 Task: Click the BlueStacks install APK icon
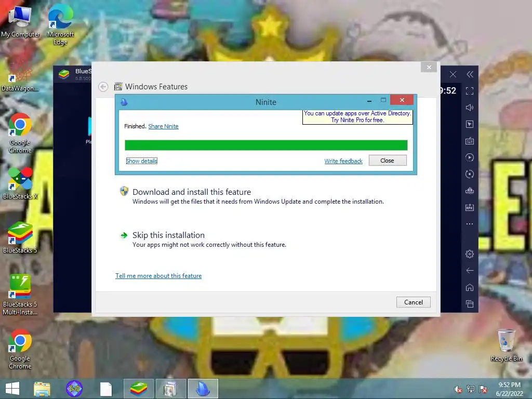[x=470, y=207]
